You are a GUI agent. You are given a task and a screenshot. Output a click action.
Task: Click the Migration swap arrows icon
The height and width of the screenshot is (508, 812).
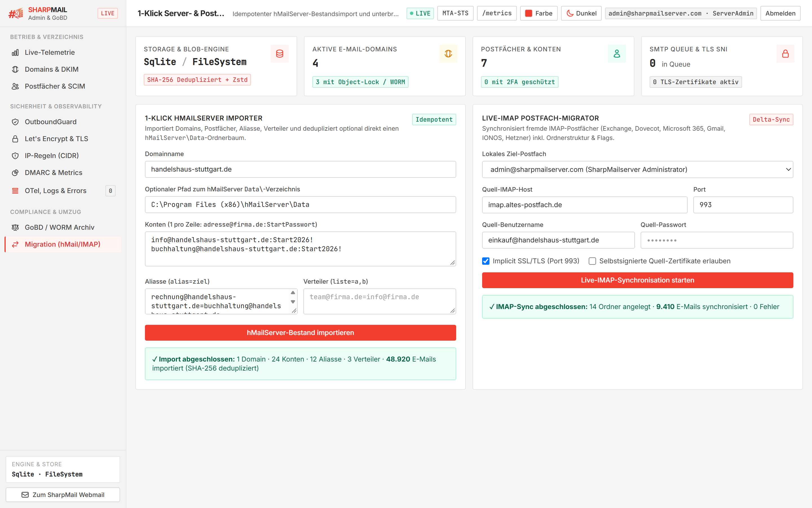[15, 245]
